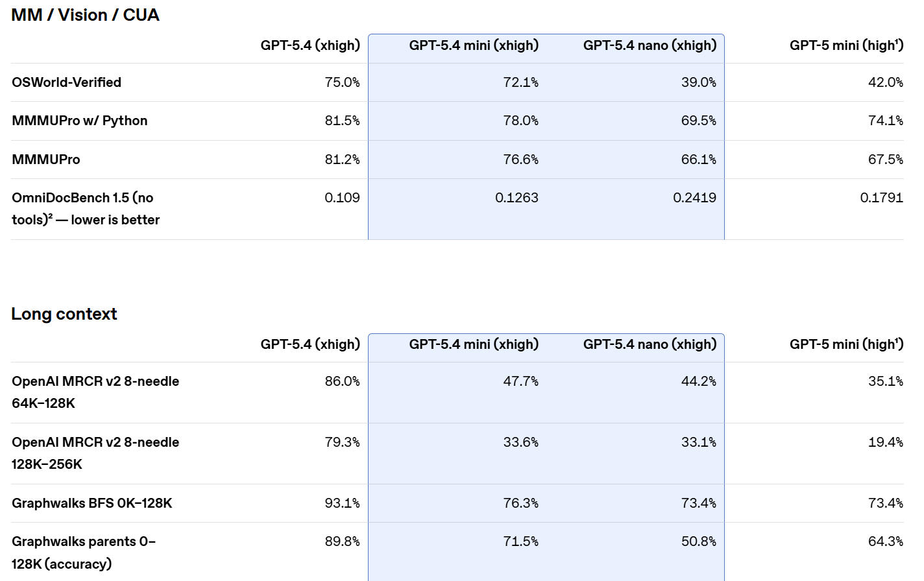924x581 pixels.
Task: Click the Long context section heading
Action: (64, 314)
